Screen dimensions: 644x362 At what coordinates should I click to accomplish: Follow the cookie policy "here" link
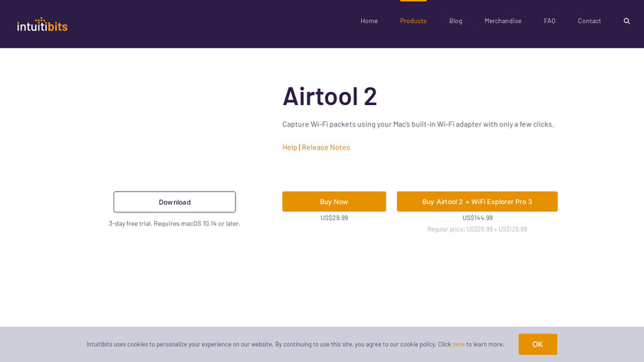click(x=458, y=344)
